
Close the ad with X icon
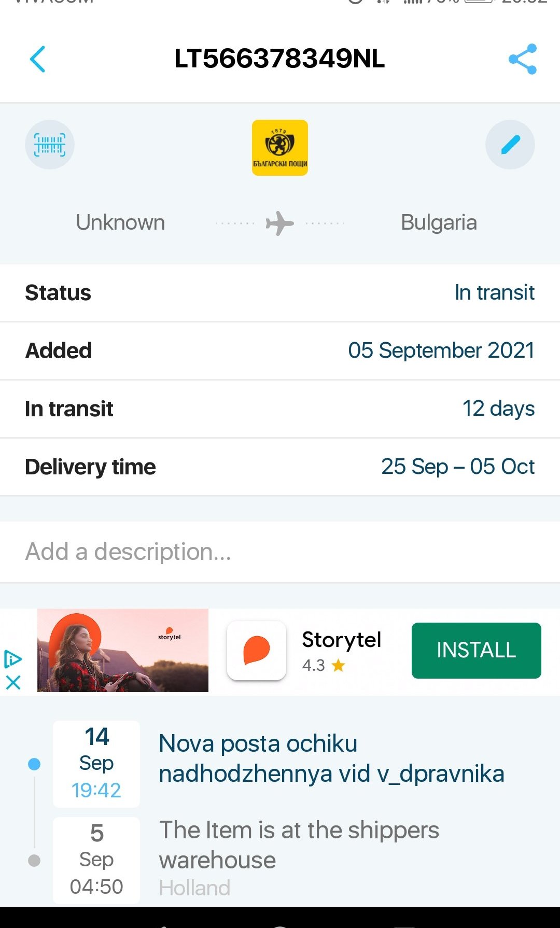[13, 682]
